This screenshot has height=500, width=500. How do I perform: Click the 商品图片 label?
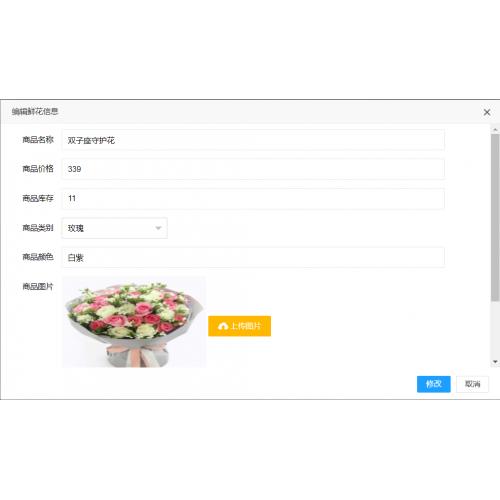pos(38,286)
